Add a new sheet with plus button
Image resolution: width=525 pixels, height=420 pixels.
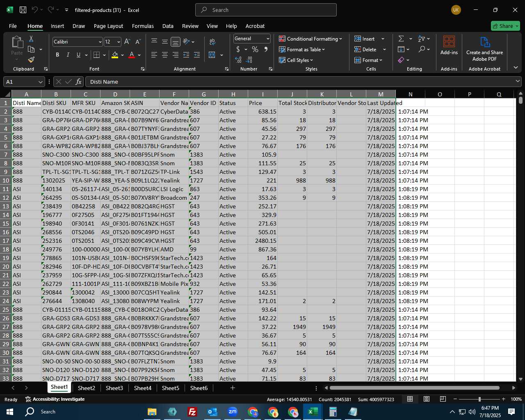tap(233, 388)
